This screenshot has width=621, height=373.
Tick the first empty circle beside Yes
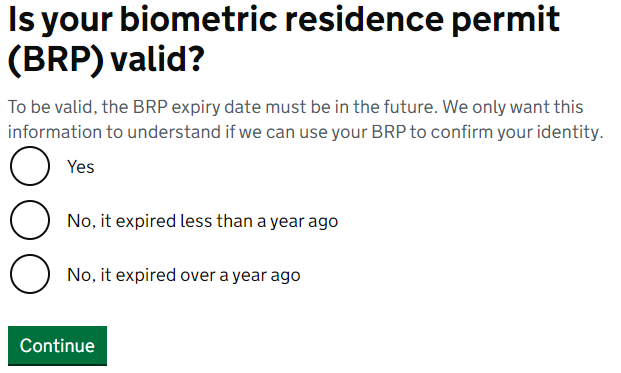(30, 166)
